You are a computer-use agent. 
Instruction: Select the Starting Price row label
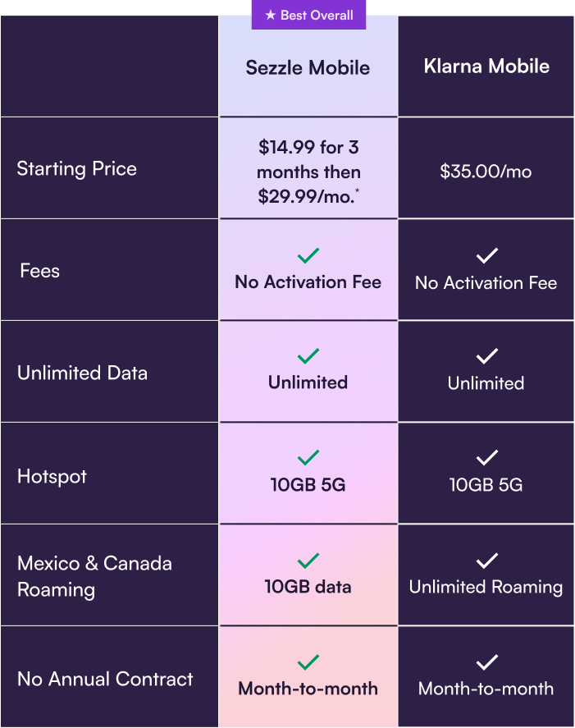[x=77, y=168]
